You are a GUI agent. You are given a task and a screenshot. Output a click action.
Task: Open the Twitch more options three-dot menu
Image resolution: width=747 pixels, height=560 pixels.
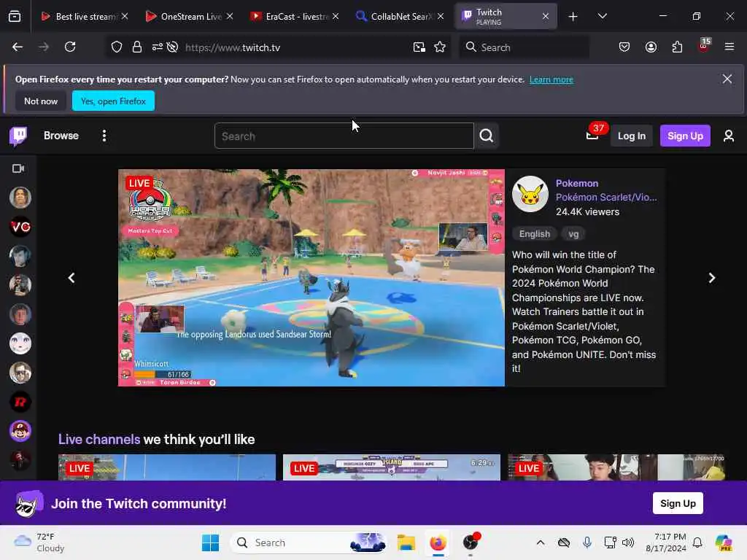pos(104,136)
